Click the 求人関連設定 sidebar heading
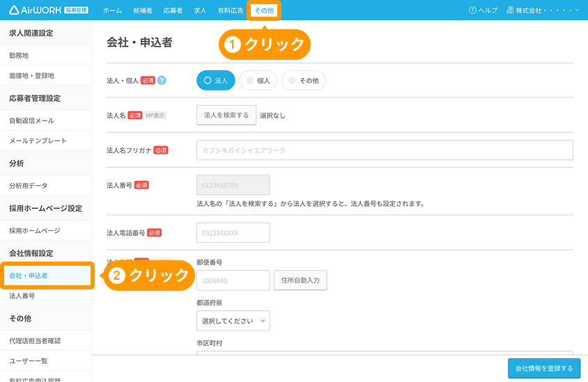This screenshot has width=588, height=382. pos(31,33)
